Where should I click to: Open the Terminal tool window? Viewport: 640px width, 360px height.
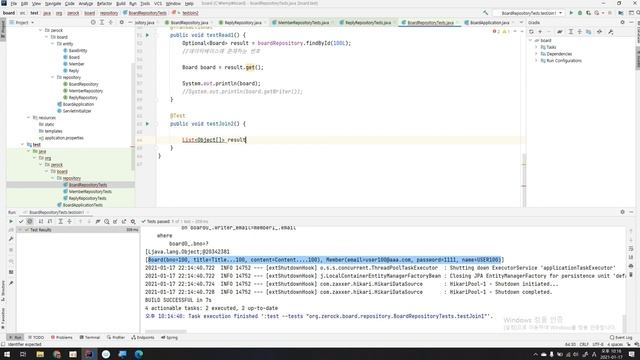tap(90, 338)
